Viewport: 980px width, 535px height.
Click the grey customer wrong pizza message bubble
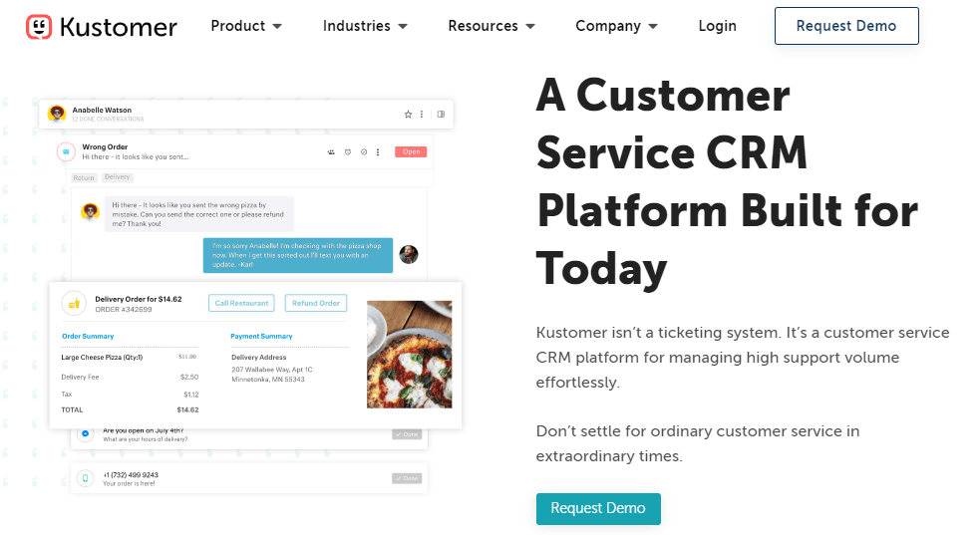pos(198,214)
